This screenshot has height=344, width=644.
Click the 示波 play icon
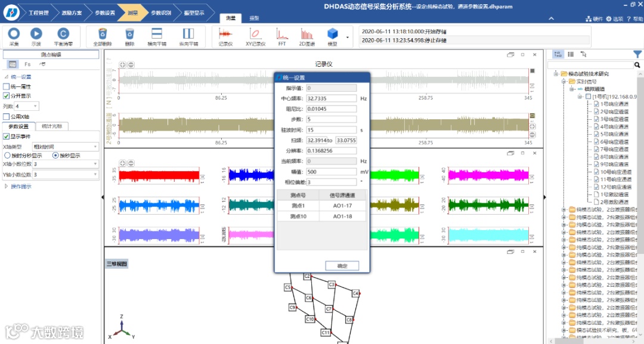pyautogui.click(x=36, y=33)
